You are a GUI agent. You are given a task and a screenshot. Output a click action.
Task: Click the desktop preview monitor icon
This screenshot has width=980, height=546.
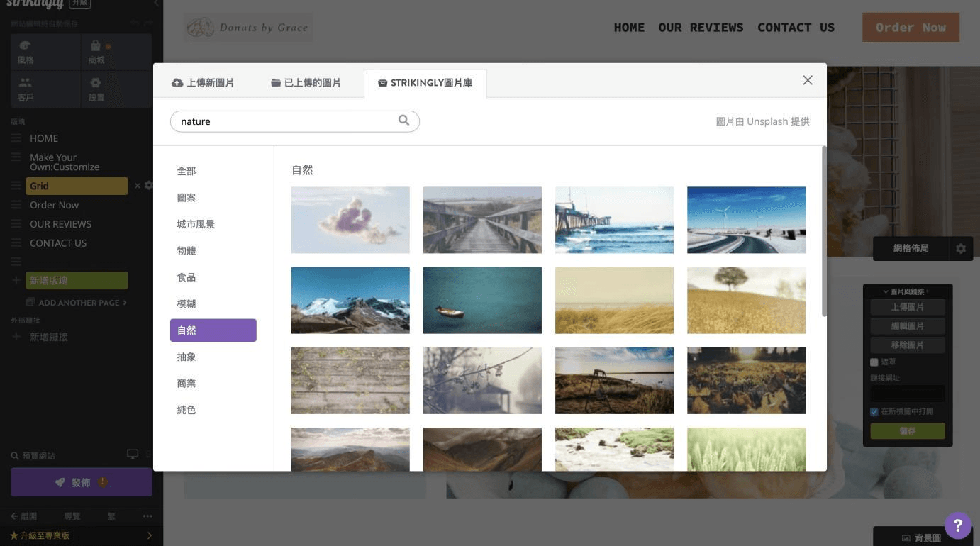tap(133, 455)
